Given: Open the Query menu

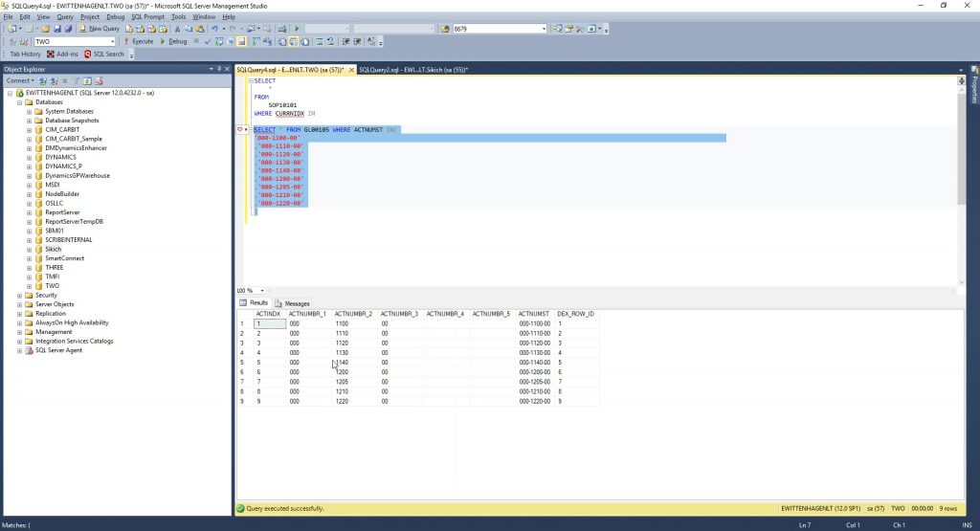Looking at the screenshot, I should [65, 16].
